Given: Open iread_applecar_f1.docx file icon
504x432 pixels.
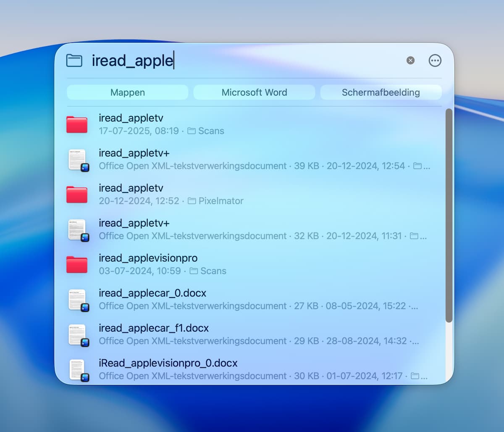Looking at the screenshot, I should click(x=77, y=335).
